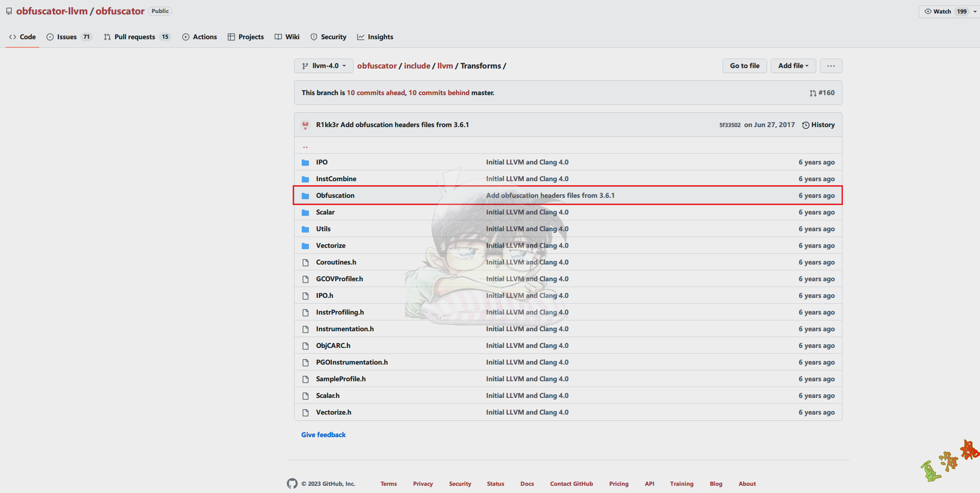Click Give feedback link

tap(323, 435)
